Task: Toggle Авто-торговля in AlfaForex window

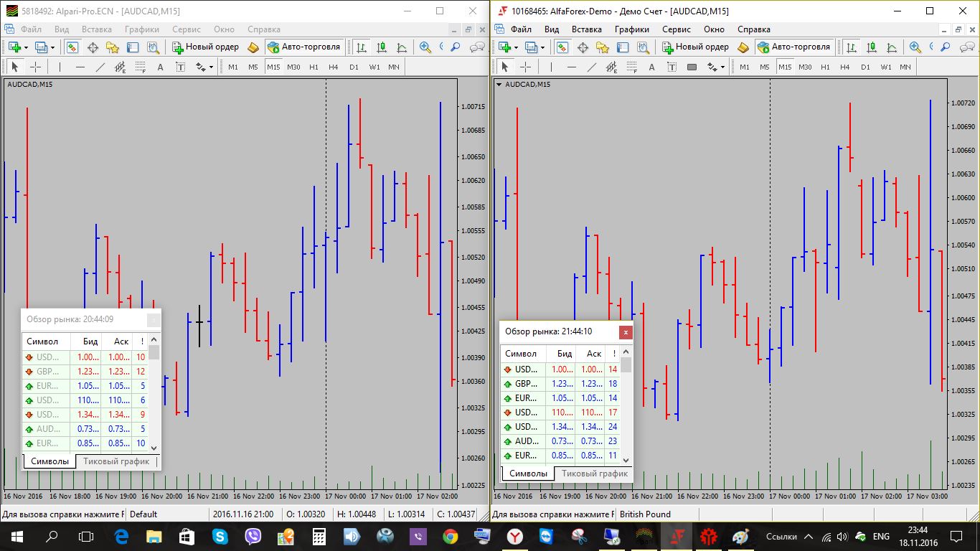Action: click(x=794, y=47)
